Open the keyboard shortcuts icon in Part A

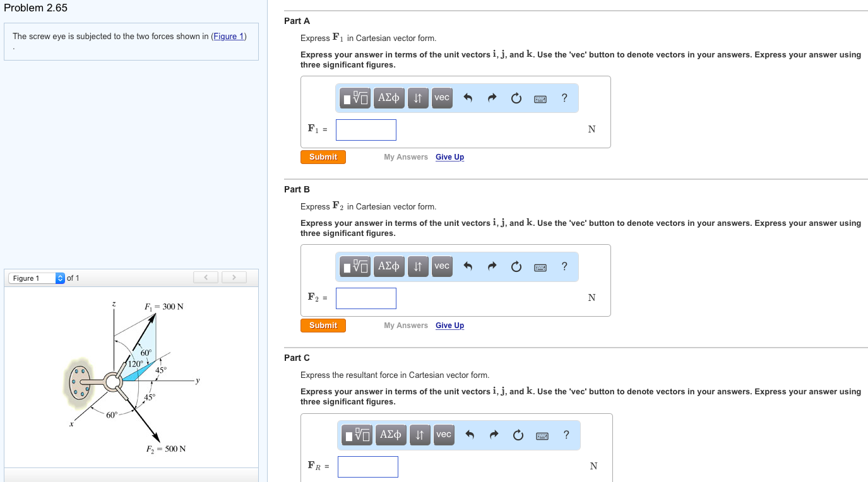[540, 98]
